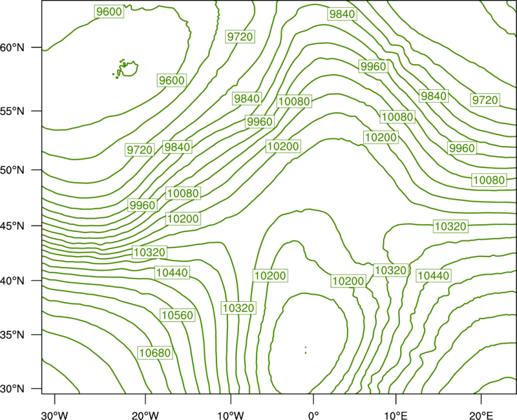
Task: Click the 9600 label just below the island outline
Action: [x=171, y=80]
